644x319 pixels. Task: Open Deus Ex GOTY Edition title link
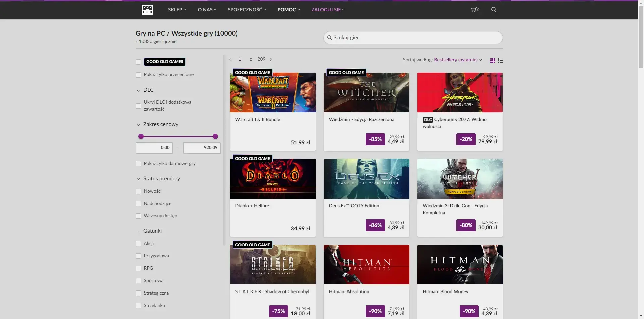[x=354, y=206]
